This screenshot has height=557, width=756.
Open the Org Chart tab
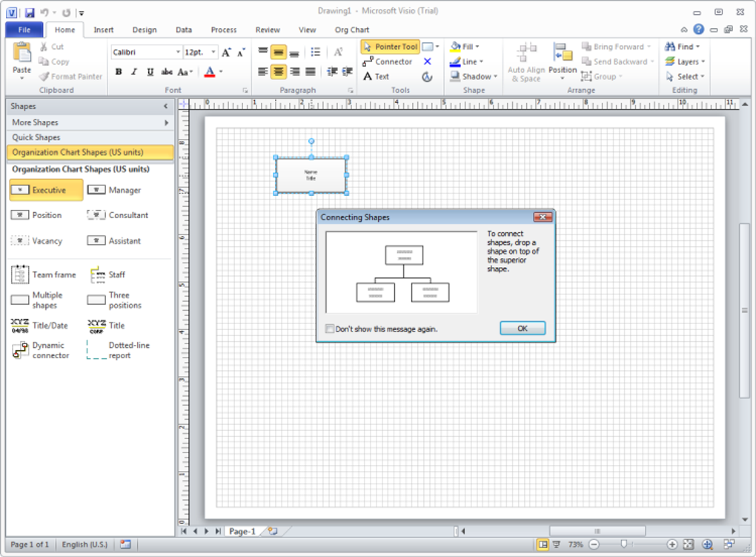351,30
